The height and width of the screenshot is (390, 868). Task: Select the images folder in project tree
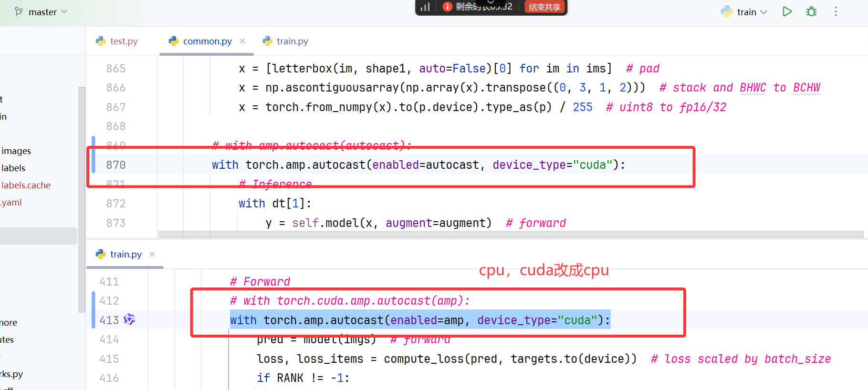coord(16,151)
